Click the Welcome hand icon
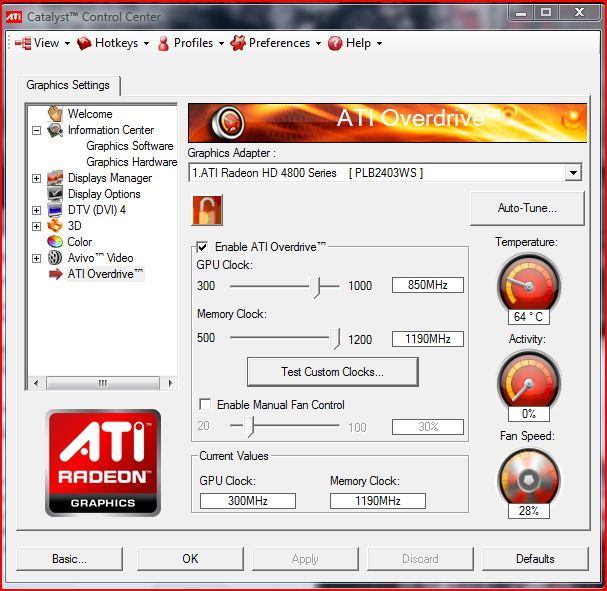Viewport: 607px width, 591px height. [x=55, y=114]
